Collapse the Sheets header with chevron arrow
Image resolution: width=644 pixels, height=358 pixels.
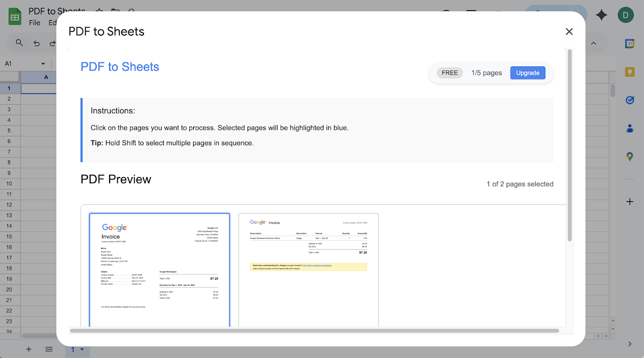(x=593, y=43)
